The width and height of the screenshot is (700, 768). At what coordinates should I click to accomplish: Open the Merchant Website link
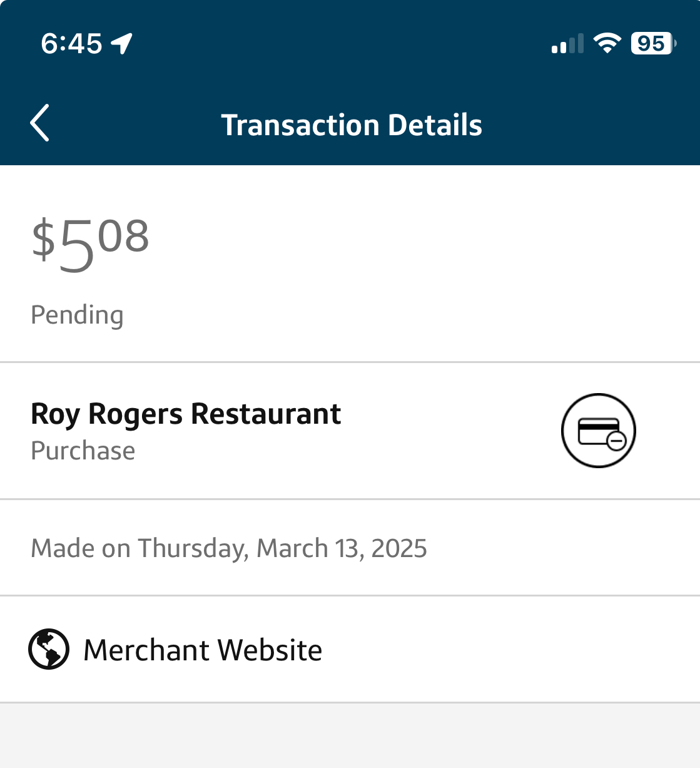[x=203, y=650]
